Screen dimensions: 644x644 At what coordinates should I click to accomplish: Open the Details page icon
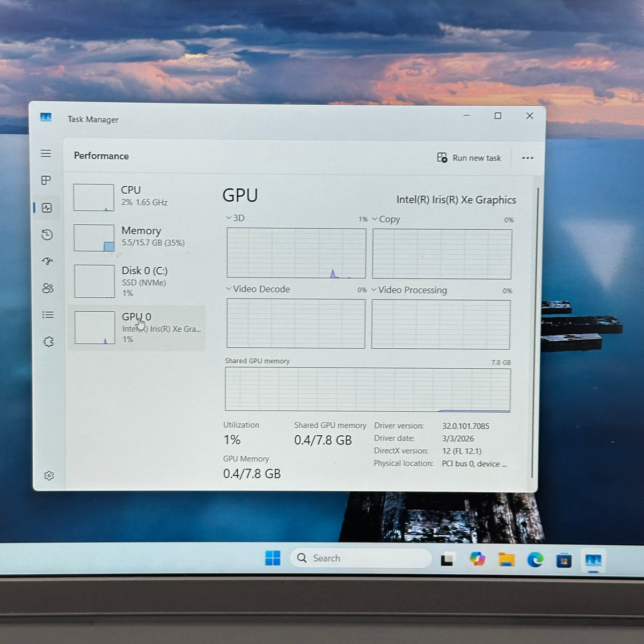point(48,315)
